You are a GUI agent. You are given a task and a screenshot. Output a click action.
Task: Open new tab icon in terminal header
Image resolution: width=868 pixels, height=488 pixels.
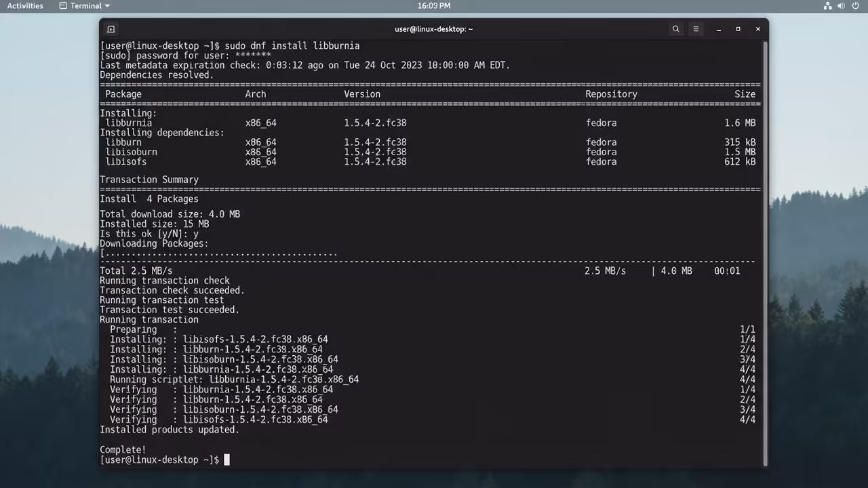(x=111, y=29)
